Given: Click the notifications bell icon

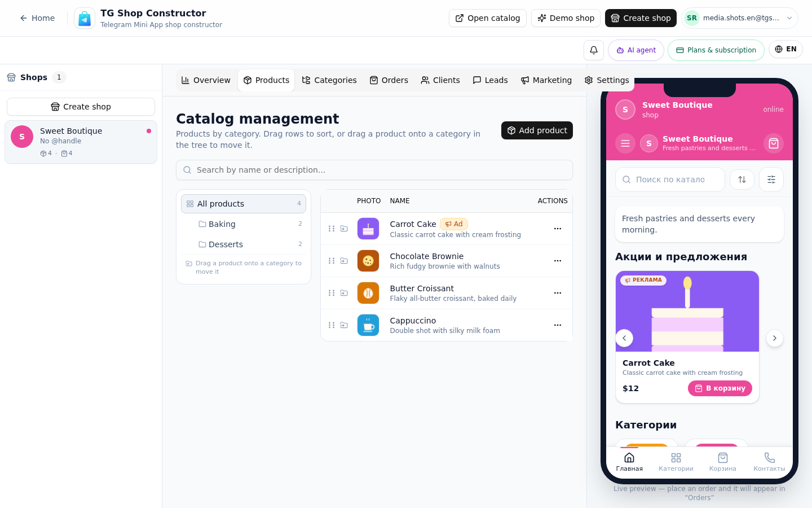Looking at the screenshot, I should [x=594, y=50].
